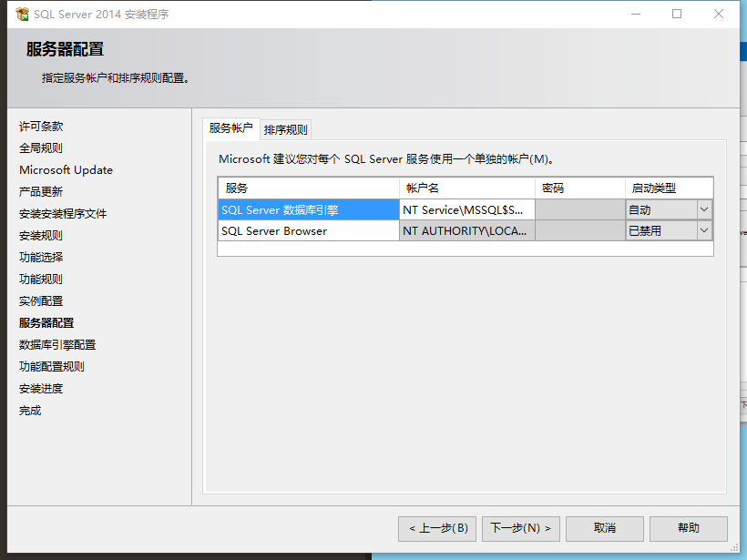This screenshot has width=747, height=560.
Task: Click 安装安装程序文件 step in sidebar
Action: pyautogui.click(x=63, y=214)
